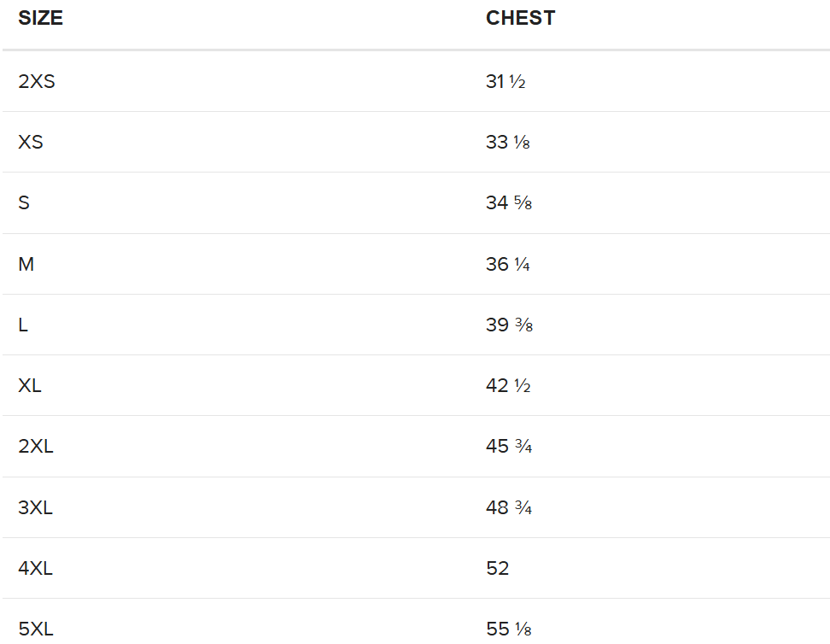Click the 45 ¾ chest measurement
This screenshot has width=830, height=644.
coord(509,447)
